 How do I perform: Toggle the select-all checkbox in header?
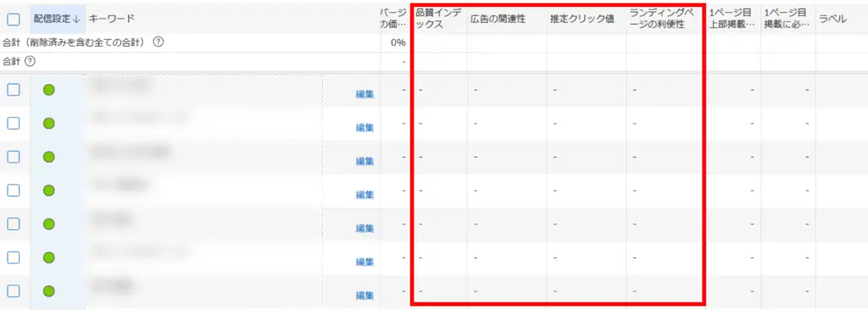(14, 19)
